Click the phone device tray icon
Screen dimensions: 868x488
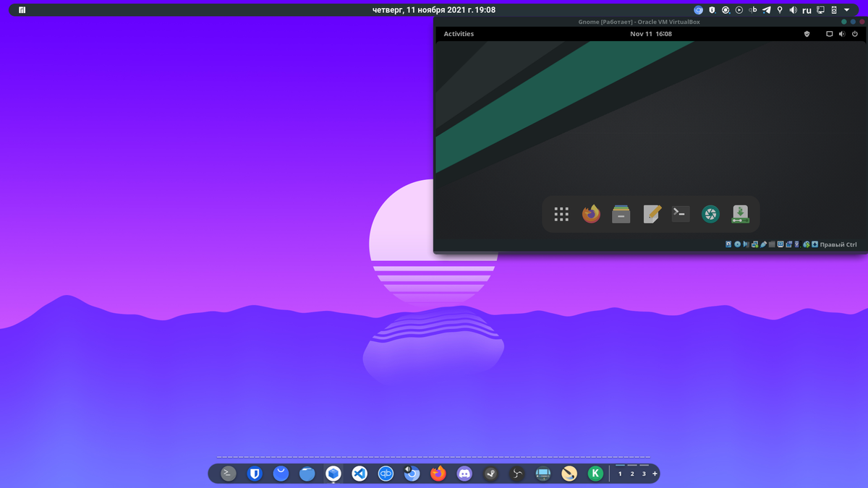[834, 10]
